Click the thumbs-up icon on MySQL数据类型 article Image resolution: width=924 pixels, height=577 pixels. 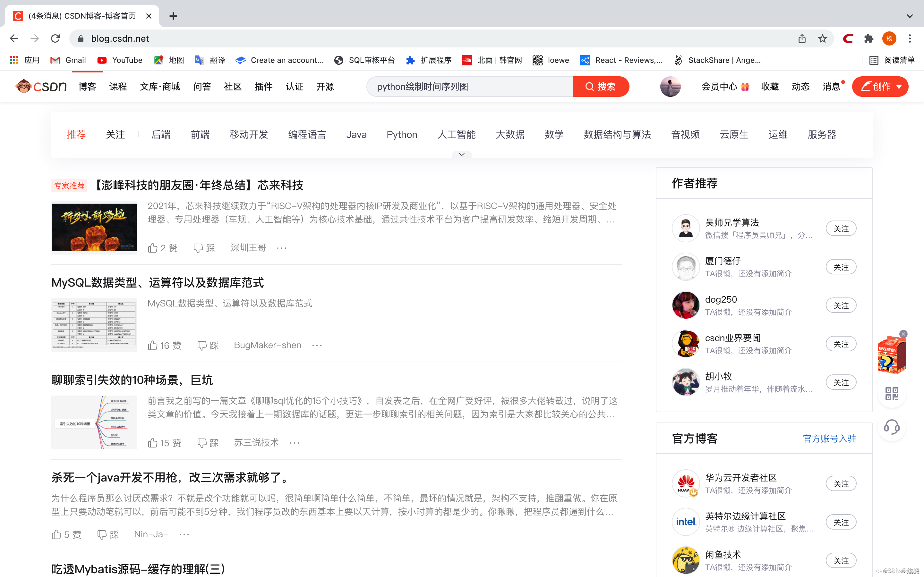tap(153, 345)
